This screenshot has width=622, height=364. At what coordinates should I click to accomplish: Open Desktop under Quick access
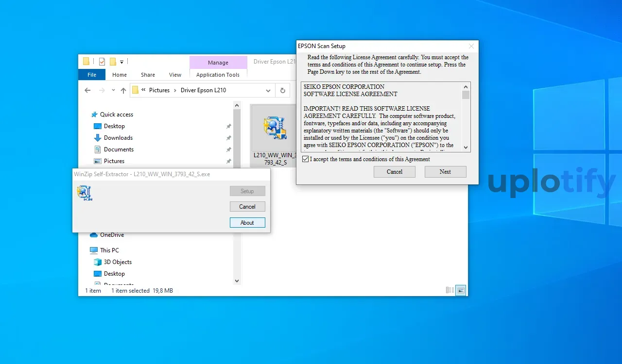click(x=114, y=126)
